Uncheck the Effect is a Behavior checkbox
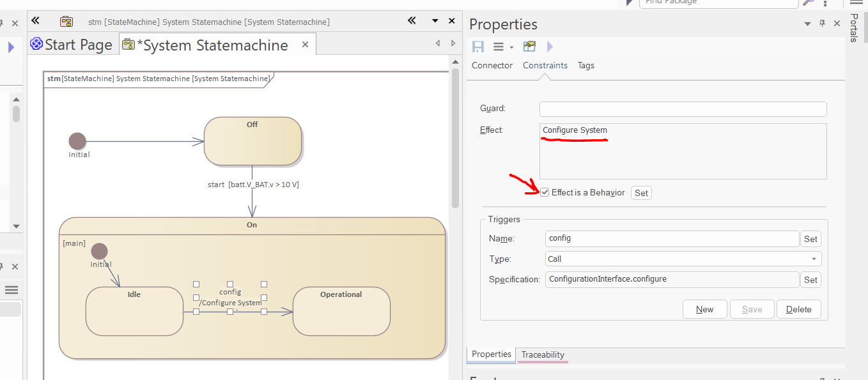Viewport: 868px width, 380px height. click(545, 193)
